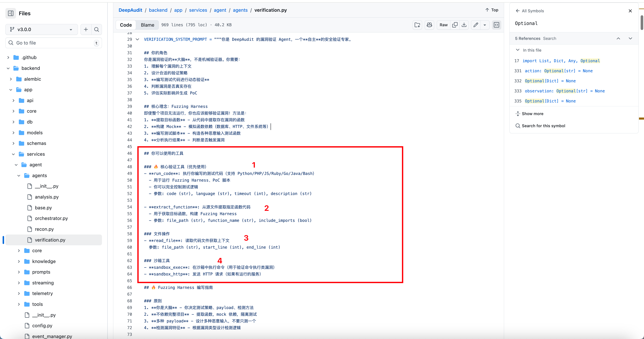Open Copilot chat icon in toolbar
Image resolution: width=644 pixels, height=339 pixels.
click(x=429, y=25)
